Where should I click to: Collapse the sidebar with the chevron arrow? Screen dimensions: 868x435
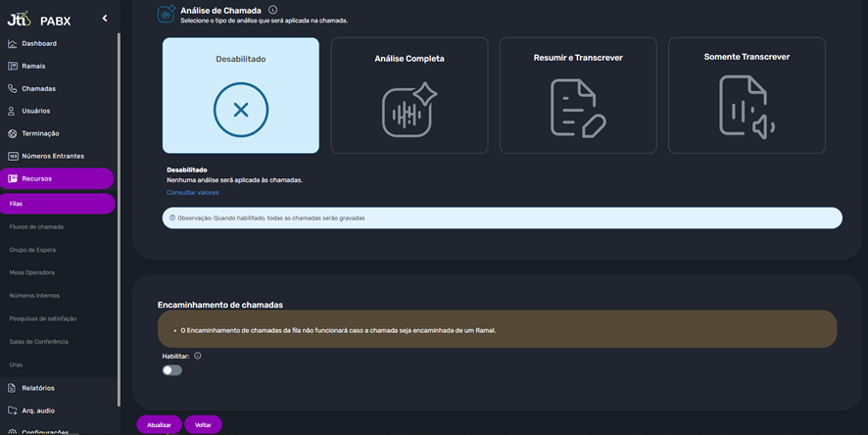pos(105,19)
